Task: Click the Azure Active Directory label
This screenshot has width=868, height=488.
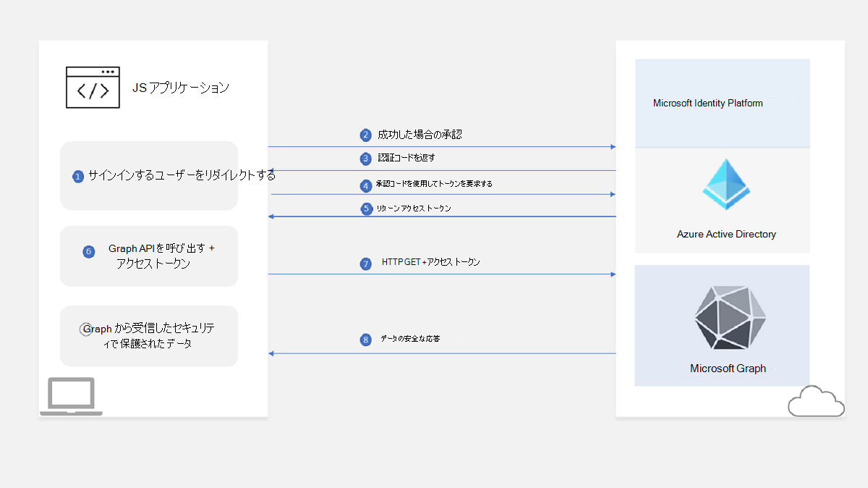Action: point(726,234)
